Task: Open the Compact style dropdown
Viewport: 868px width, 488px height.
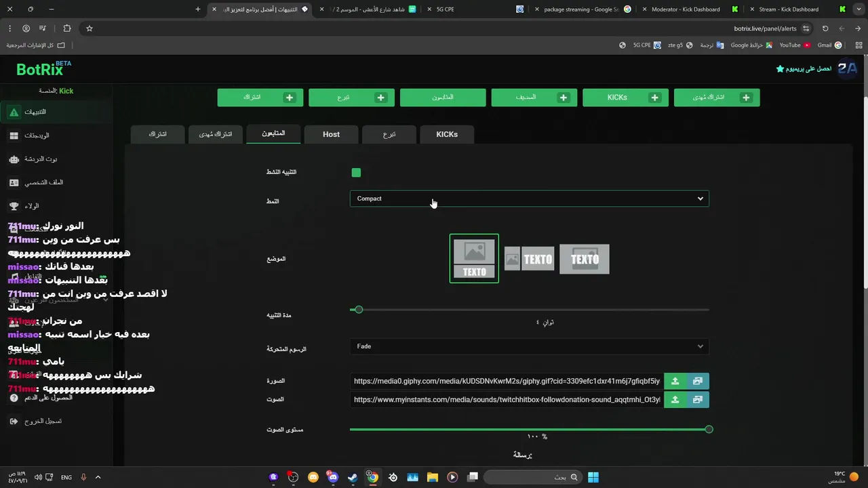Action: tap(529, 199)
